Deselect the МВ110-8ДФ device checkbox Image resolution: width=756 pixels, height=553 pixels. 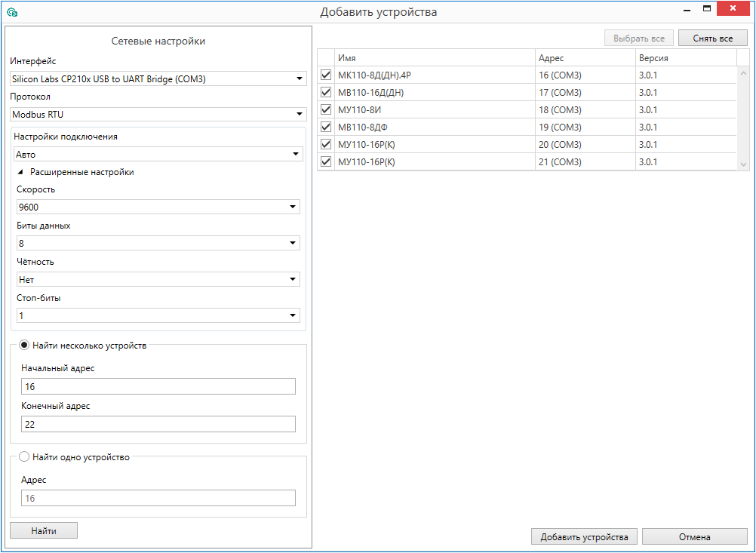point(326,127)
